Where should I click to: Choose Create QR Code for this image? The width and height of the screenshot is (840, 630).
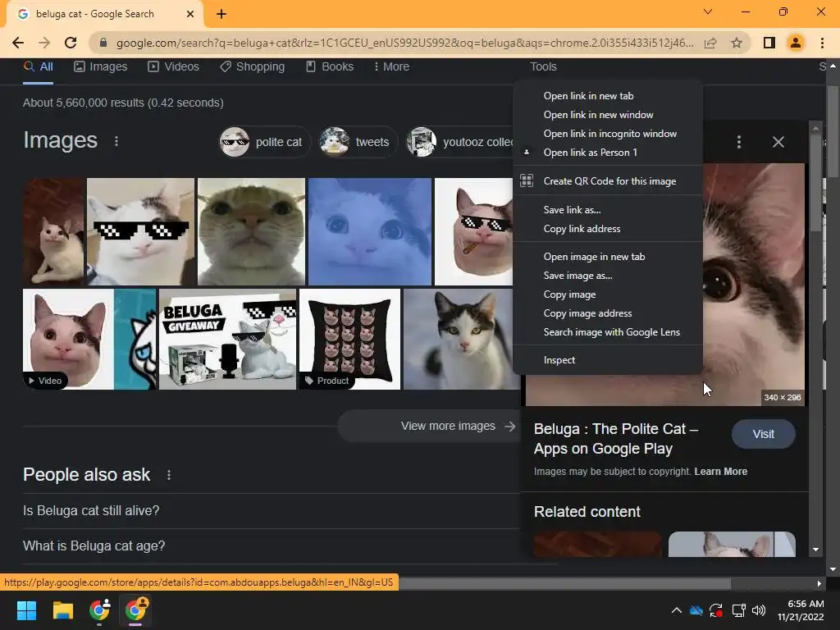pyautogui.click(x=608, y=181)
